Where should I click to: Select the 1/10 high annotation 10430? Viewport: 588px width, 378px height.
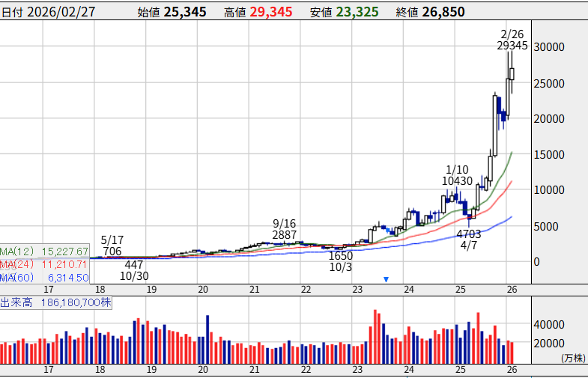(457, 181)
